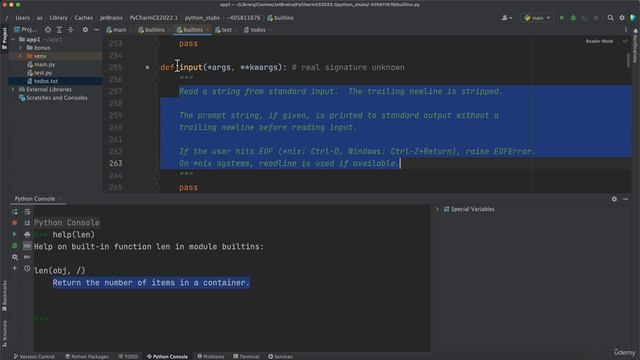Open console tool window gear options
This screenshot has height=360, width=640.
click(x=614, y=199)
